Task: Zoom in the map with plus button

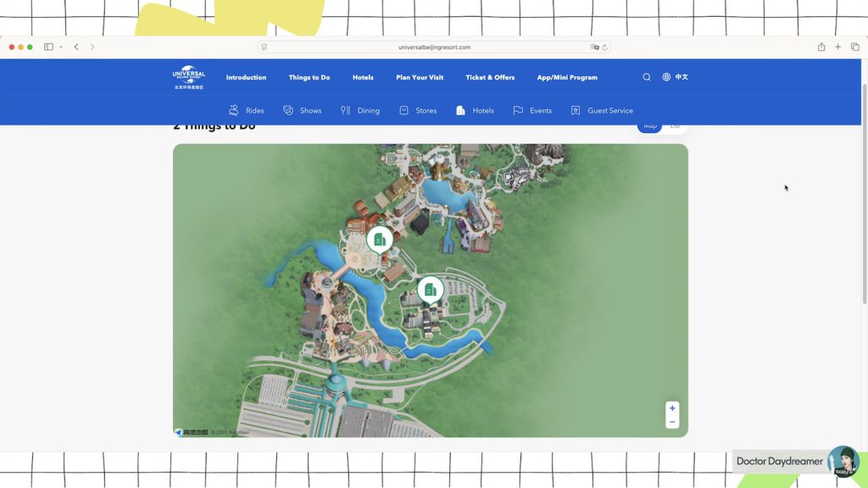Action: [x=672, y=408]
